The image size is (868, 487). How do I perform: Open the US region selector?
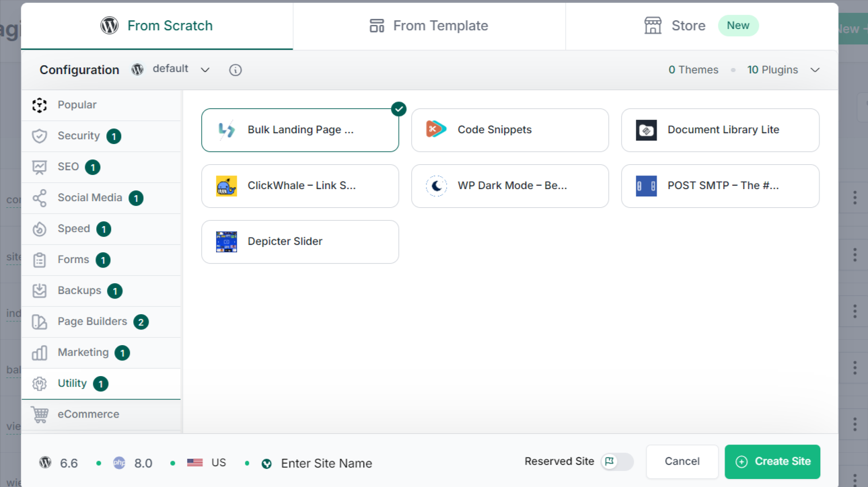207,463
